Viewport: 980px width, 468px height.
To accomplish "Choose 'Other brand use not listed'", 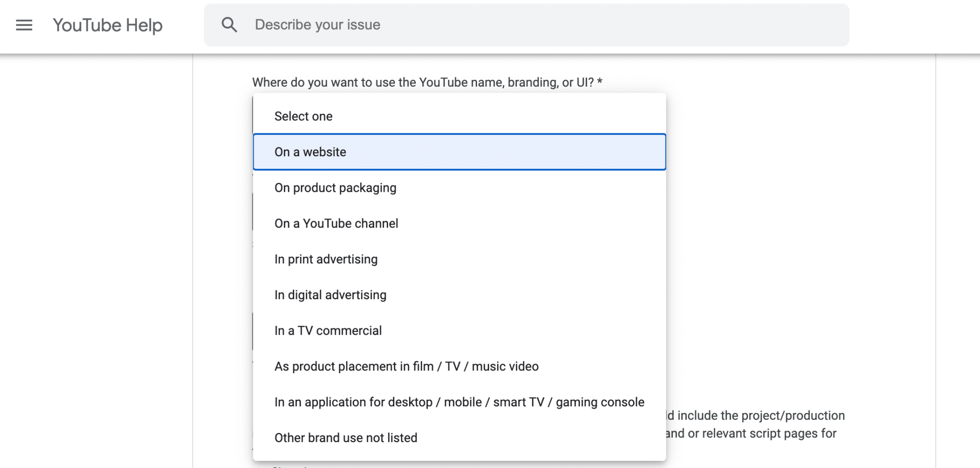I will pos(459,438).
